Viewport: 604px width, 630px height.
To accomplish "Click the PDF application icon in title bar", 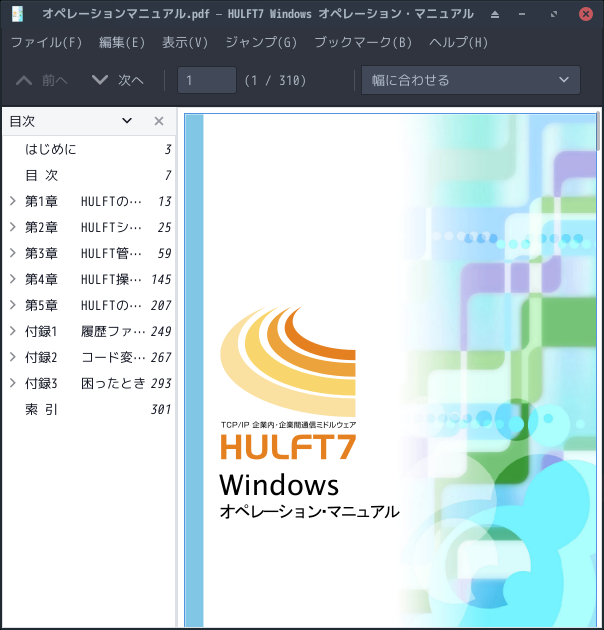I will 17,14.
